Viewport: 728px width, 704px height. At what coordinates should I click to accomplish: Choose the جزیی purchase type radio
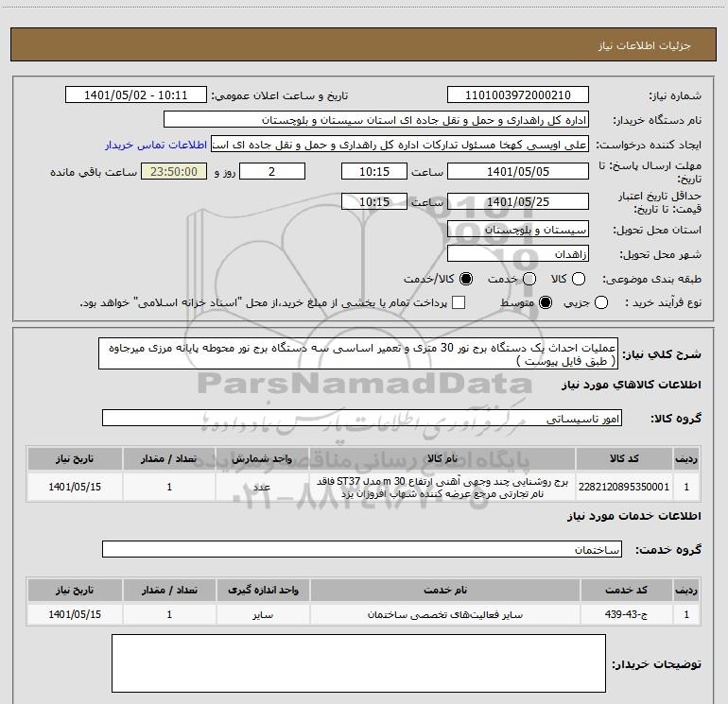coord(601,302)
